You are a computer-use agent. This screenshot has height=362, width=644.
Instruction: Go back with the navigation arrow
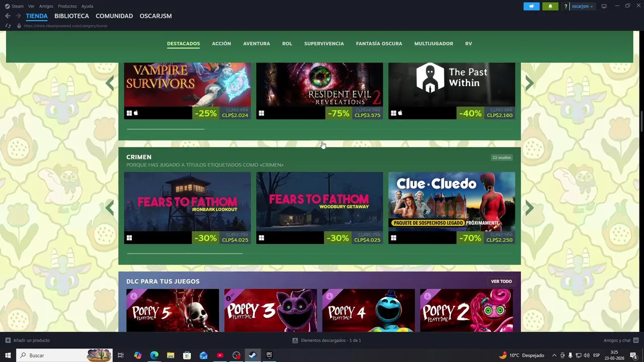point(8,16)
